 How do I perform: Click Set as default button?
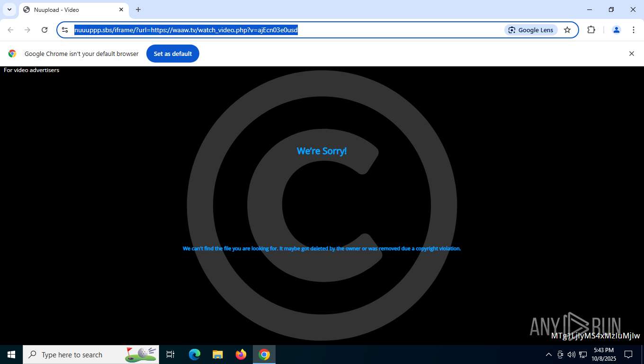[x=173, y=54]
